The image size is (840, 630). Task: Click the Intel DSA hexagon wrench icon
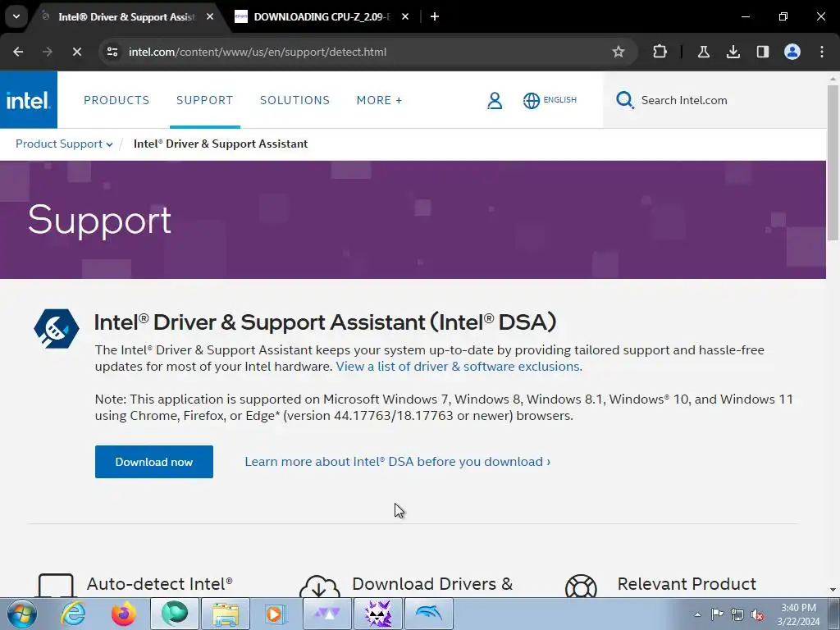click(57, 329)
